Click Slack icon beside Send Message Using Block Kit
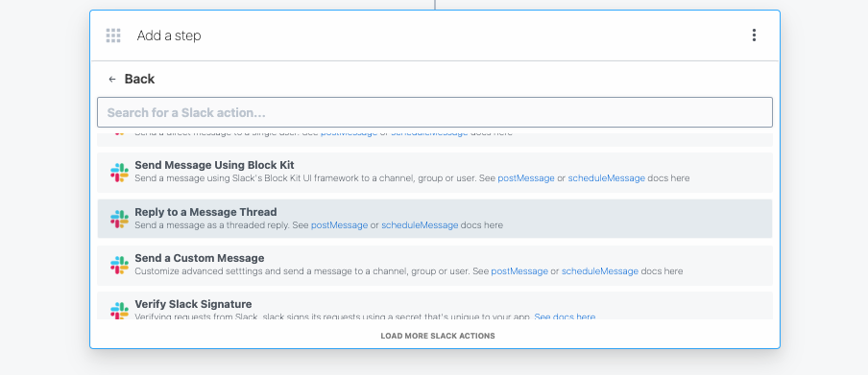Image resolution: width=868 pixels, height=375 pixels. [119, 173]
